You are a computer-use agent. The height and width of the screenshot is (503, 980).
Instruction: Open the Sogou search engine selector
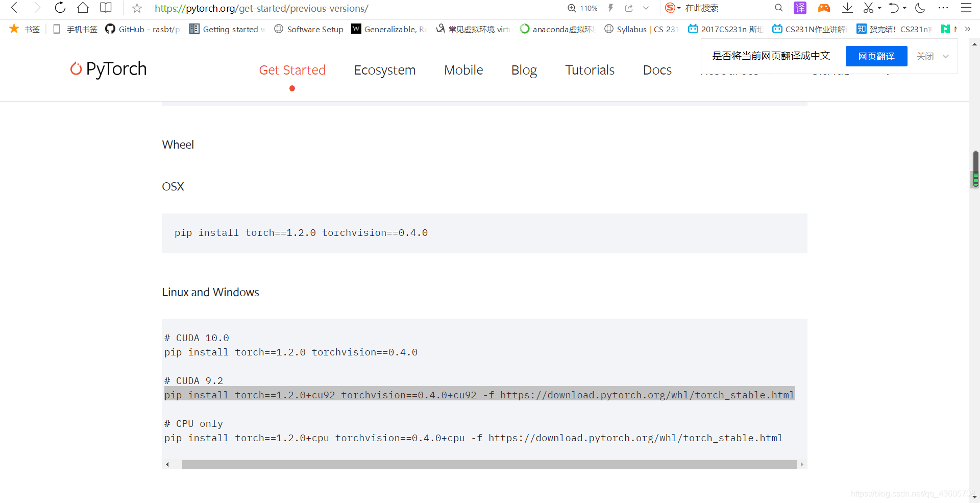[x=672, y=8]
